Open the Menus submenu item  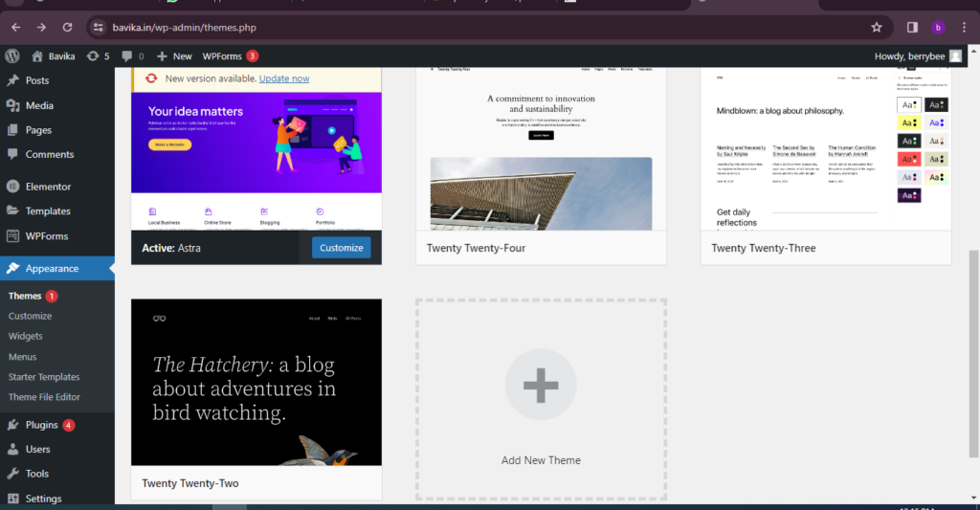tap(23, 357)
